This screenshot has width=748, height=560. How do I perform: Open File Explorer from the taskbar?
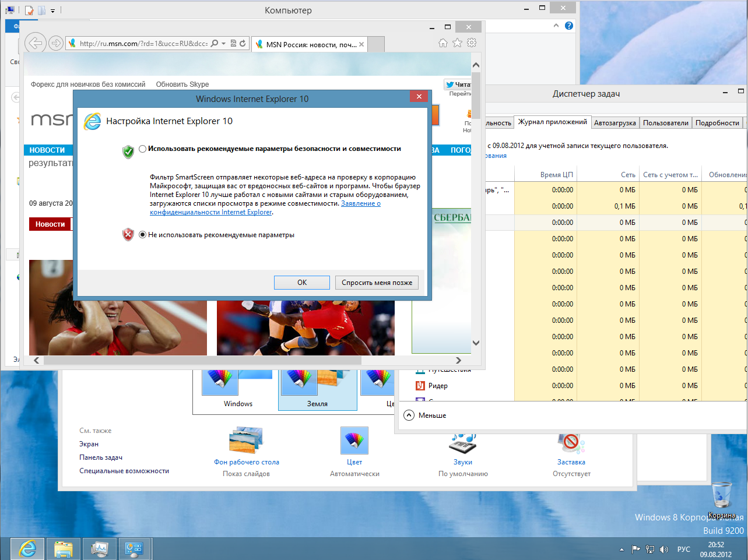click(63, 548)
